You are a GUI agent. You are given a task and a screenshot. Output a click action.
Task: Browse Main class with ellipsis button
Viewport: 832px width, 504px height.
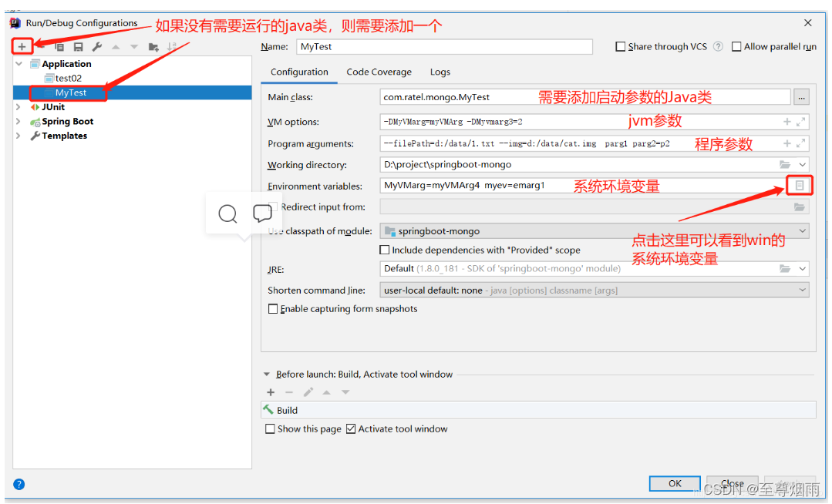coord(801,97)
